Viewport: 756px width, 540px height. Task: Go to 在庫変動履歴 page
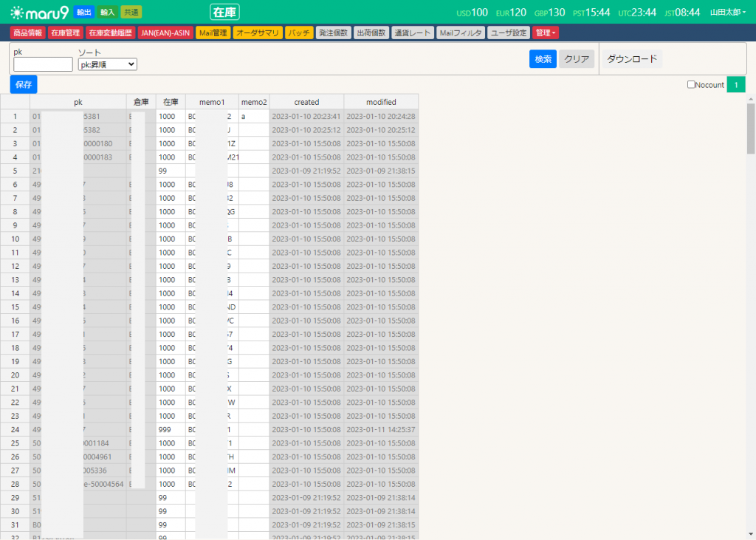tap(110, 33)
